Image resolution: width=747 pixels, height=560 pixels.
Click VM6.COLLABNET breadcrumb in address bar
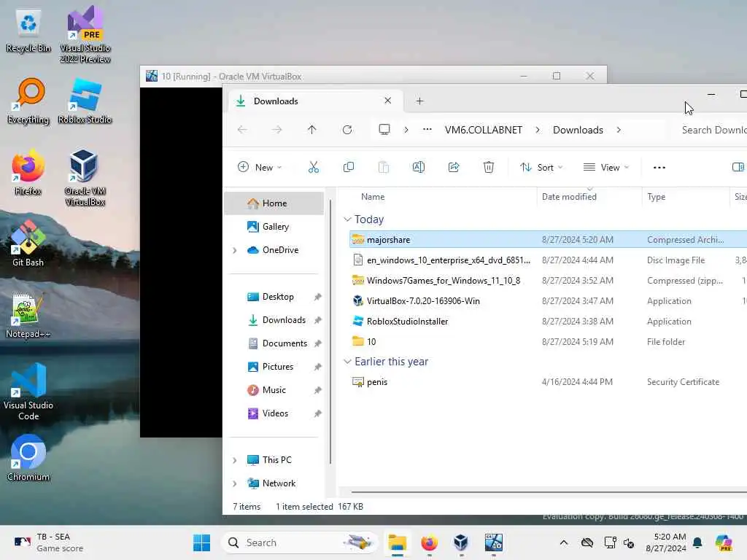(483, 130)
